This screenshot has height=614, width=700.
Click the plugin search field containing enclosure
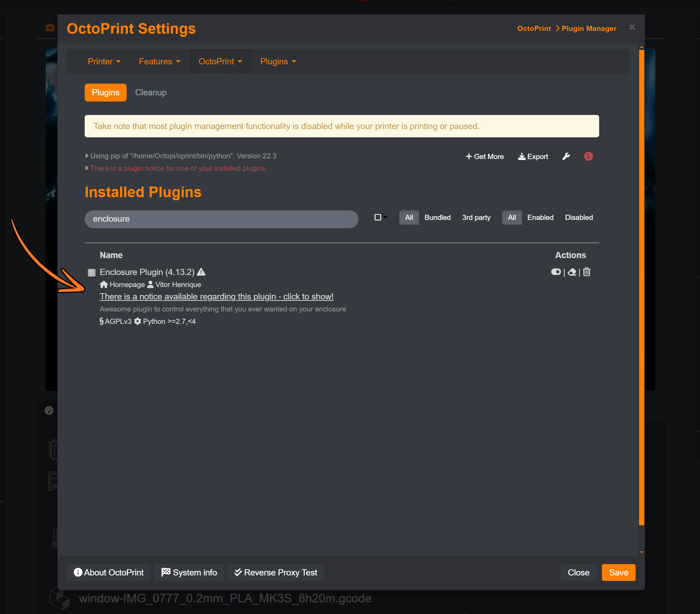(221, 219)
